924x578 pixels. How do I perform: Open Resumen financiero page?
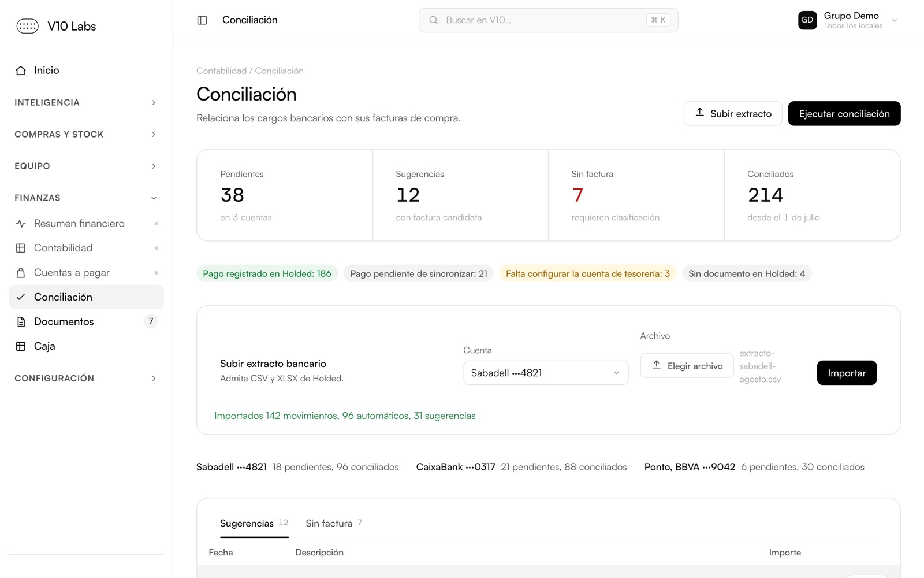(x=86, y=224)
